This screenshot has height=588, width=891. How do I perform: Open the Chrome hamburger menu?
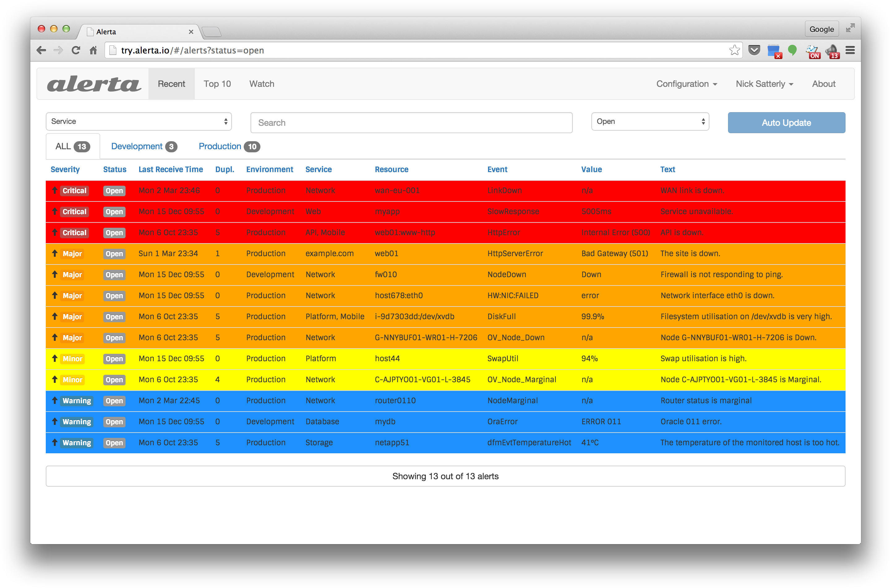(850, 50)
